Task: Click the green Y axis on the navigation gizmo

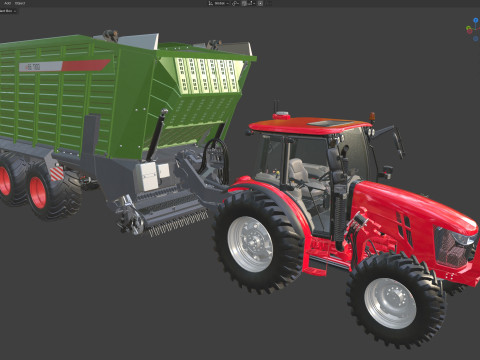Action: click(x=468, y=28)
